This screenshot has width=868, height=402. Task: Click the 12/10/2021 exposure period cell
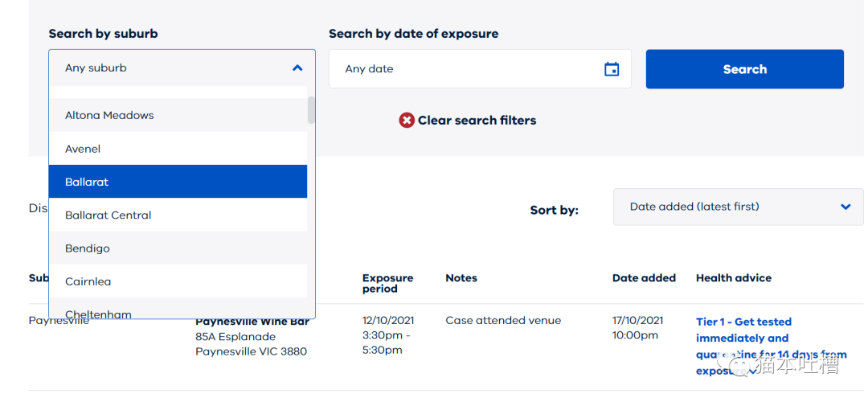point(388,335)
